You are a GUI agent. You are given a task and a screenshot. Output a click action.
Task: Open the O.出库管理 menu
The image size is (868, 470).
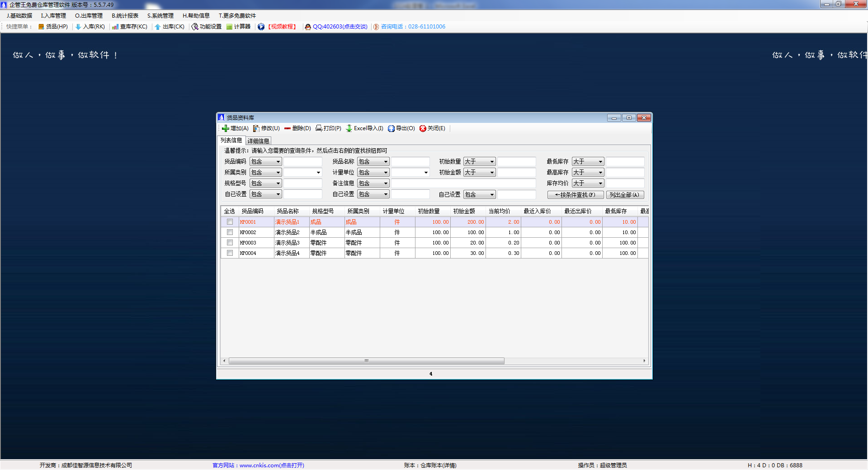coord(89,16)
